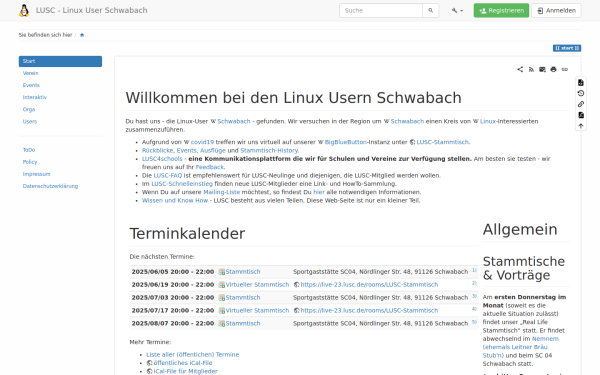600x375 pixels.
Task: Click the back to top arrow icon
Action: coord(580,126)
